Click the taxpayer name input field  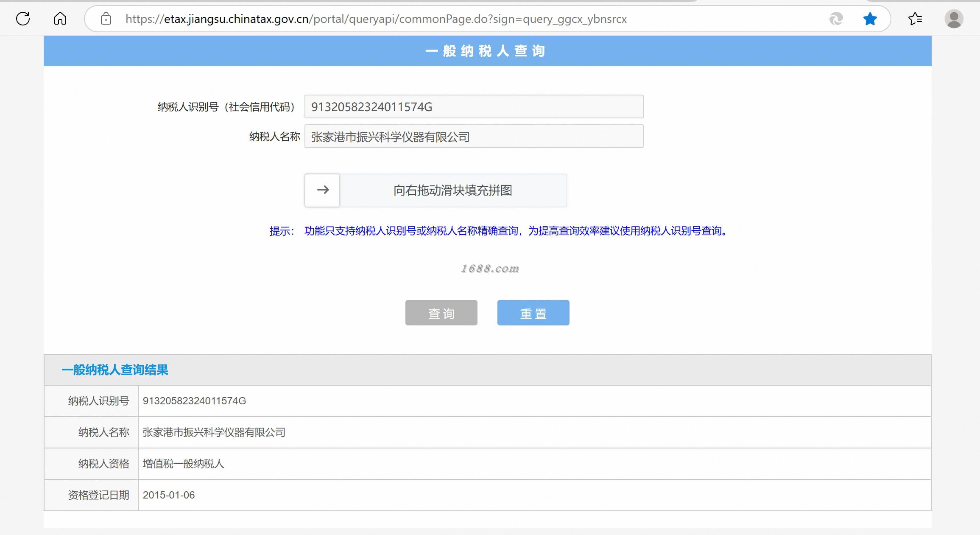click(474, 137)
